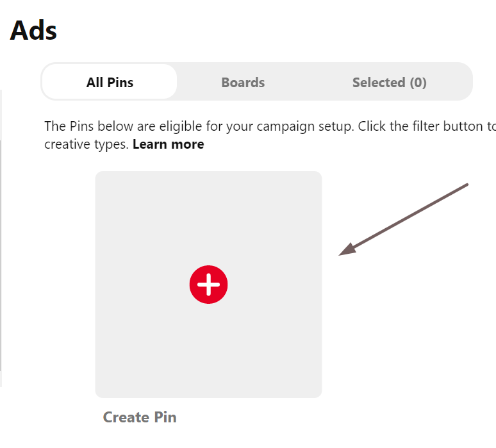Click the red plus icon
496x448 pixels.
pos(208,285)
